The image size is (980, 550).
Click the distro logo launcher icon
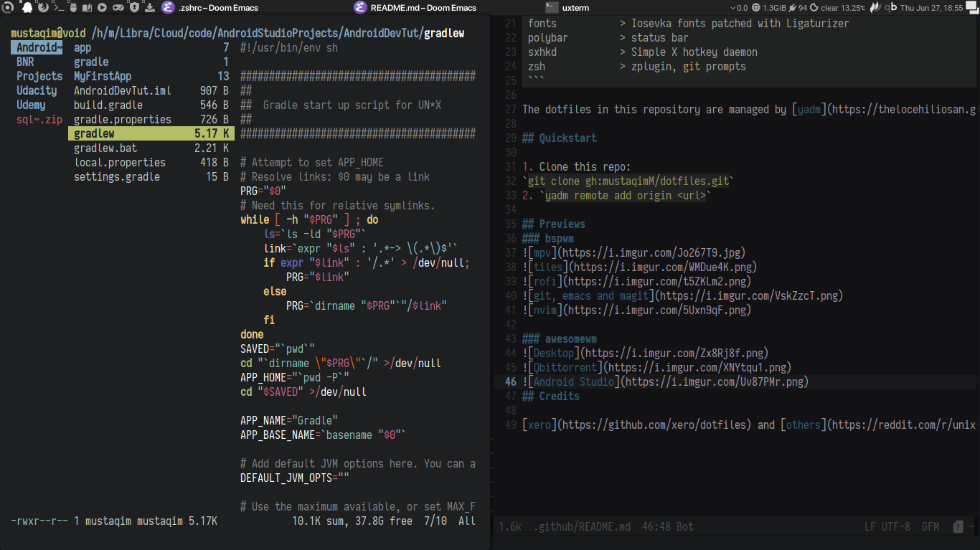tap(8, 8)
